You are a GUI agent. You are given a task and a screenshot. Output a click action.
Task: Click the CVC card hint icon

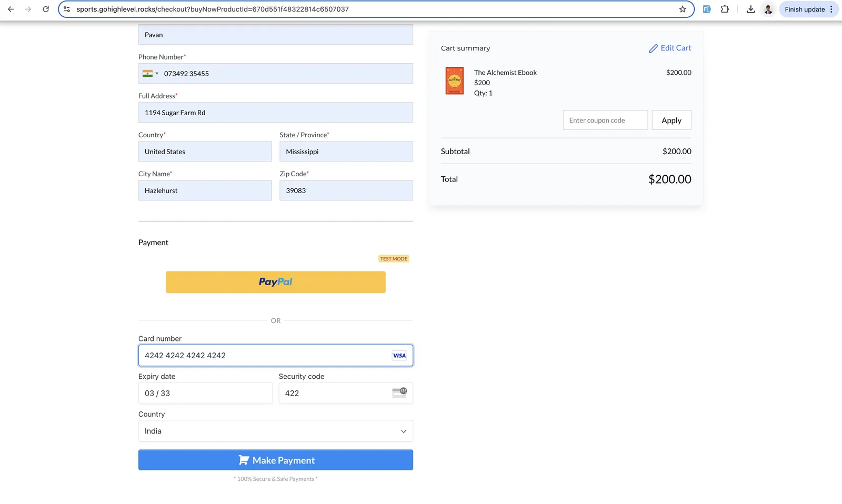coord(399,393)
